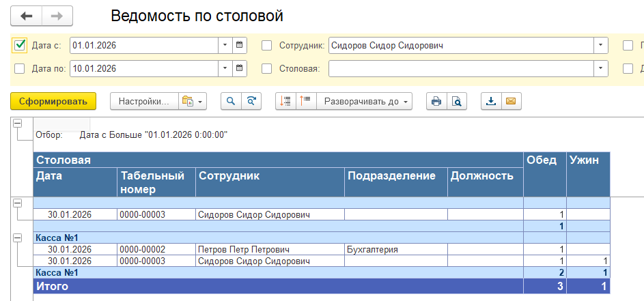This screenshot has height=301, width=644.
Task: Save report with the download icon
Action: coord(490,101)
